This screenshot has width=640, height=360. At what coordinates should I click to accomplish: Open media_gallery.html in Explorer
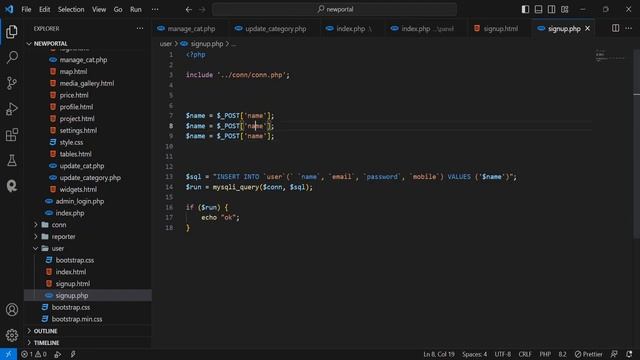click(87, 83)
